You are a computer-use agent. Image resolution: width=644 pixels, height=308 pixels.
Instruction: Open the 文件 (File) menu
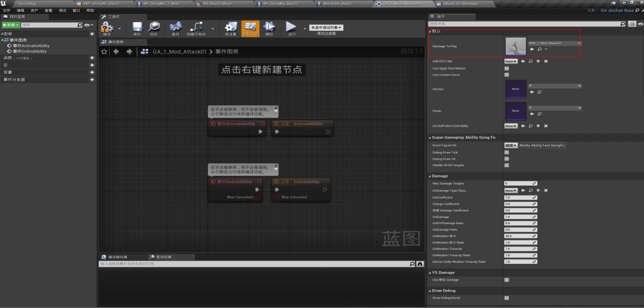tap(7, 10)
